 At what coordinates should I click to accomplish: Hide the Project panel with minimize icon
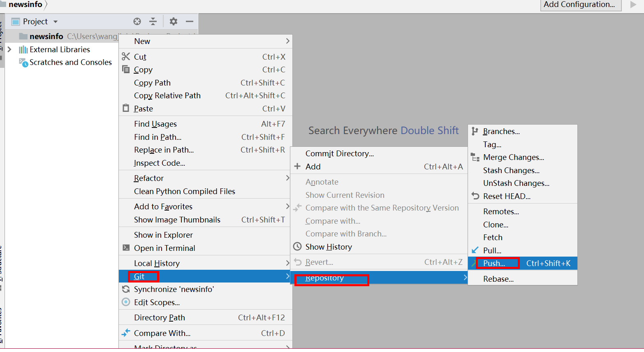pyautogui.click(x=190, y=21)
